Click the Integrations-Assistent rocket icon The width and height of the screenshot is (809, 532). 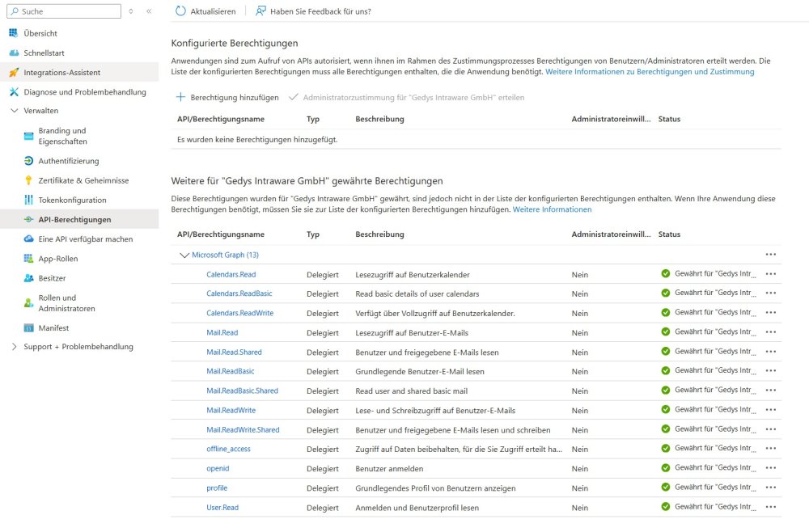point(14,73)
